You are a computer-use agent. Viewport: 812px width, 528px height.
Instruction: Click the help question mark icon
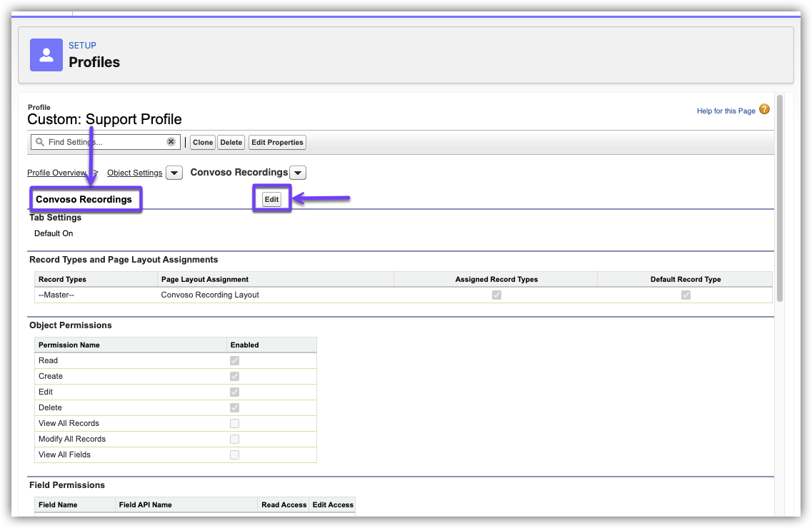764,110
